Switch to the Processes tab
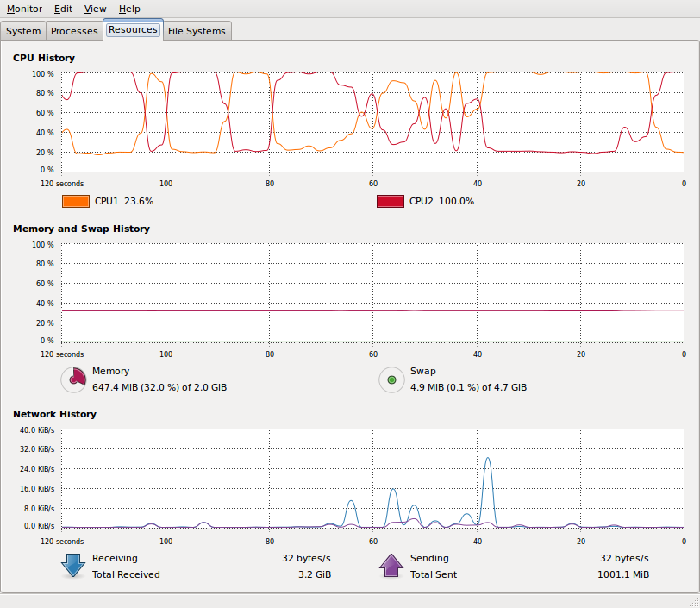The width and height of the screenshot is (700, 608). point(74,31)
